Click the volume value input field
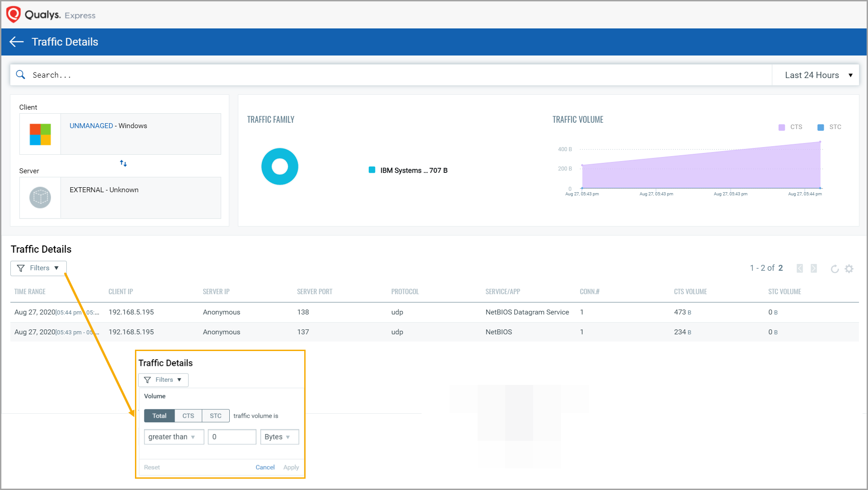This screenshot has height=490, width=868. coord(232,437)
